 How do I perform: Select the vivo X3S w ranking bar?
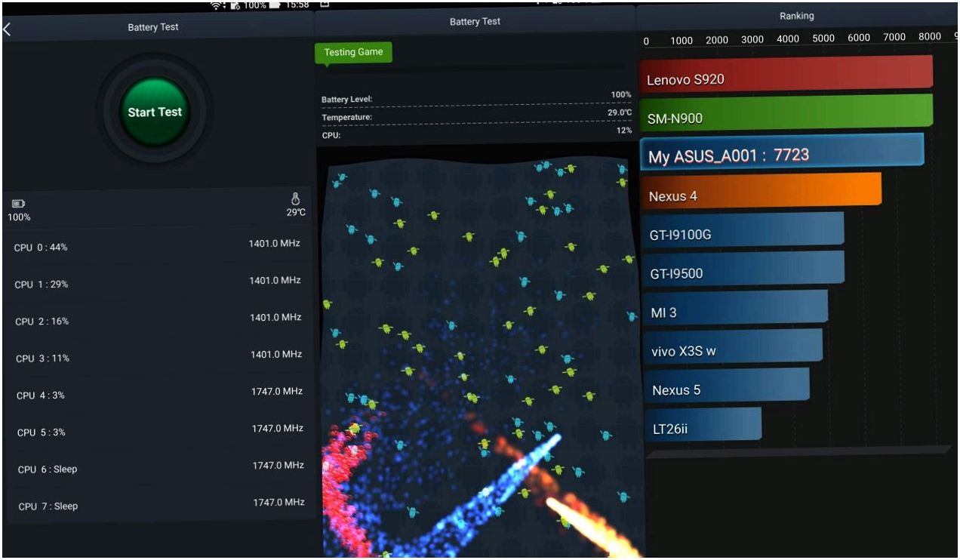tap(732, 346)
